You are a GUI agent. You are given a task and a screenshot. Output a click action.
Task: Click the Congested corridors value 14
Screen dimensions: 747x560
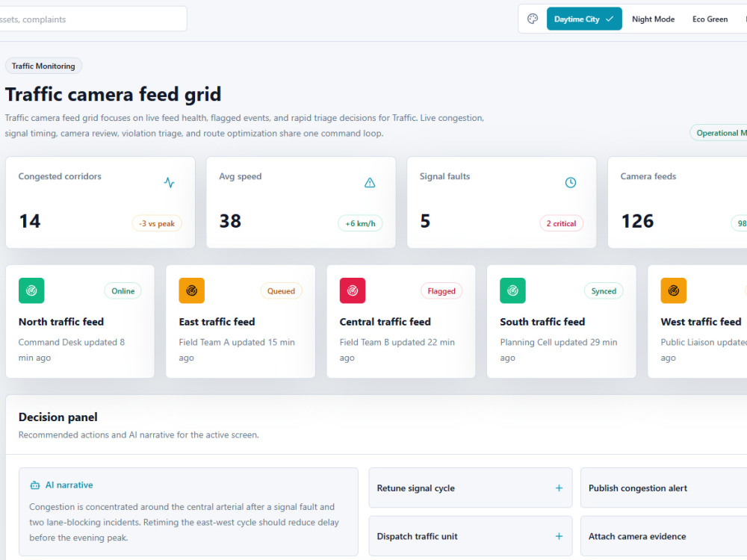30,221
